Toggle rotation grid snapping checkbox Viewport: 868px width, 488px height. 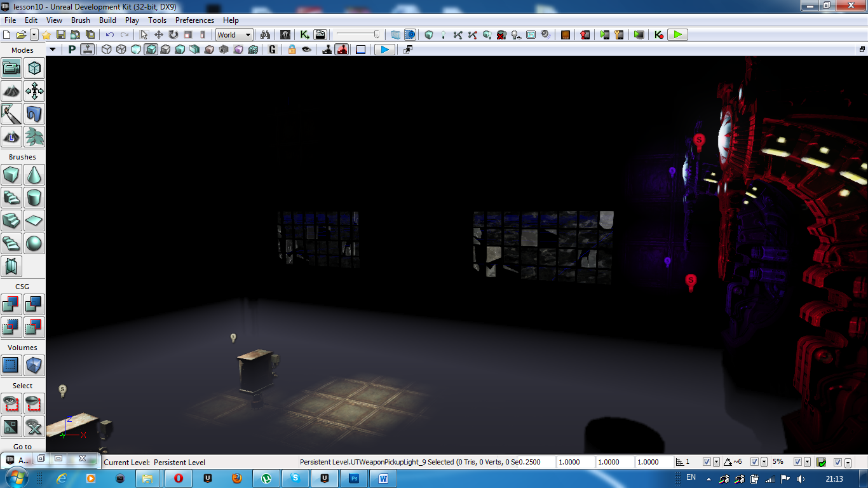[755, 462]
